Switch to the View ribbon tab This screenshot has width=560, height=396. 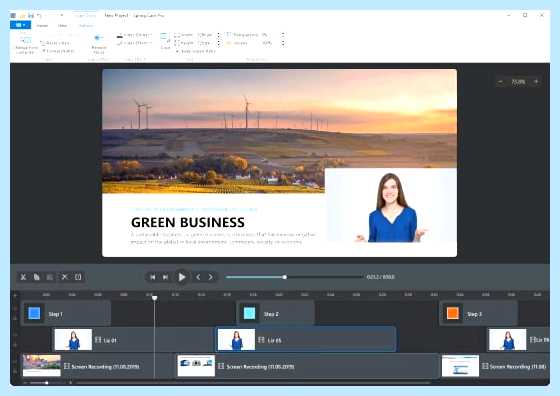click(62, 26)
